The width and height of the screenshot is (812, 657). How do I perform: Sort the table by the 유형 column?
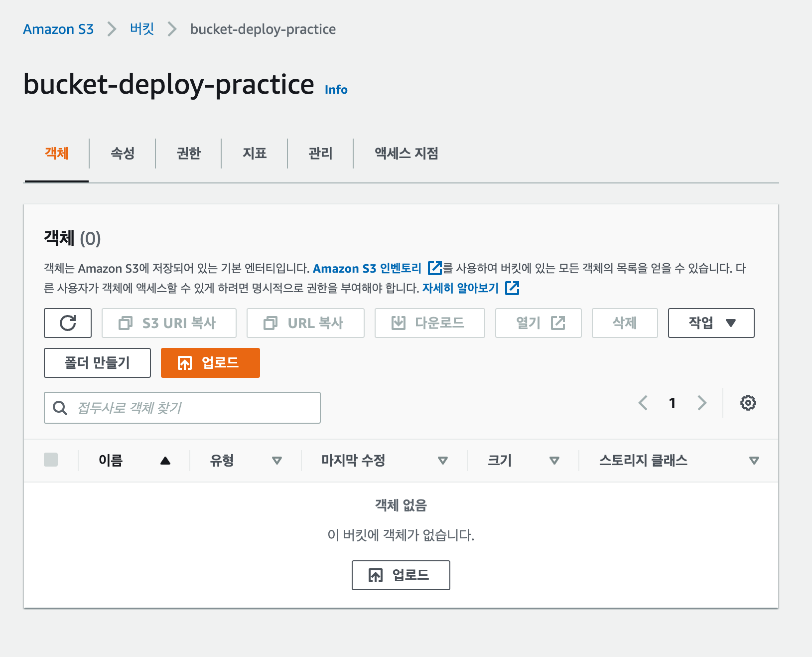(246, 461)
